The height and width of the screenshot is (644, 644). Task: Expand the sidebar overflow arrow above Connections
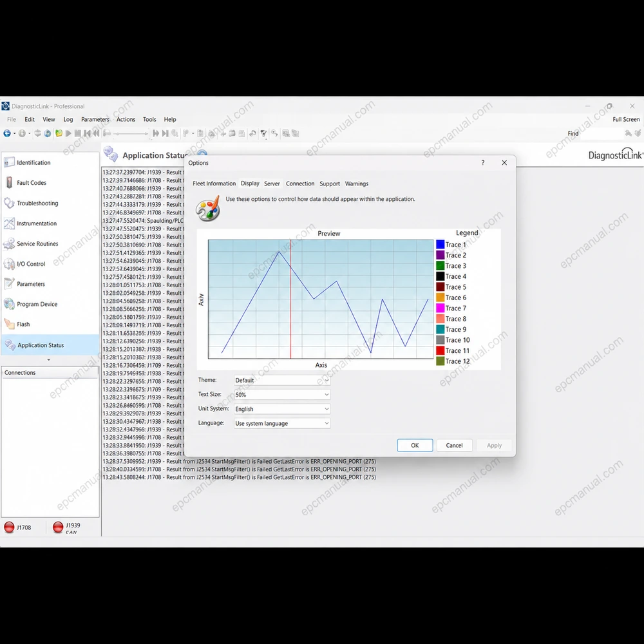tap(49, 360)
